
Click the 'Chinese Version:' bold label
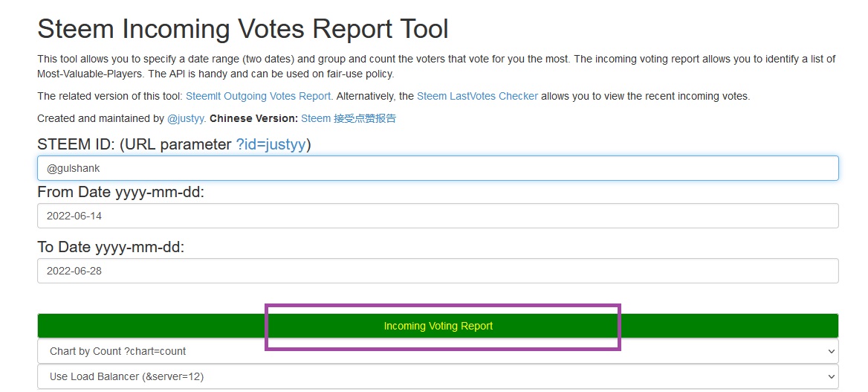point(253,118)
